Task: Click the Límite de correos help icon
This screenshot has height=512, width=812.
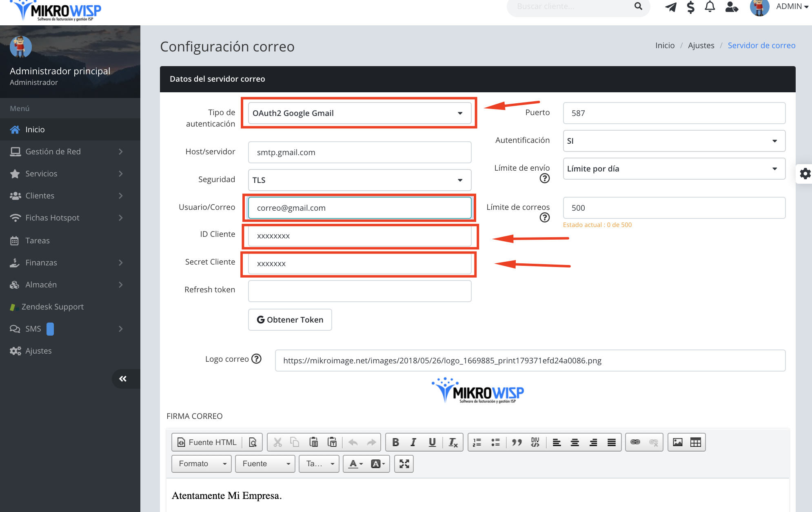Action: pyautogui.click(x=544, y=218)
